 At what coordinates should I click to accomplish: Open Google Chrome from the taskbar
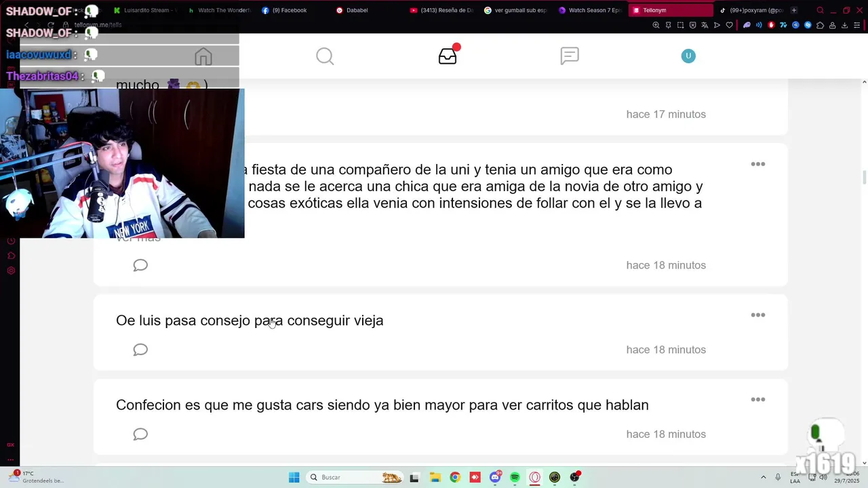point(455,478)
